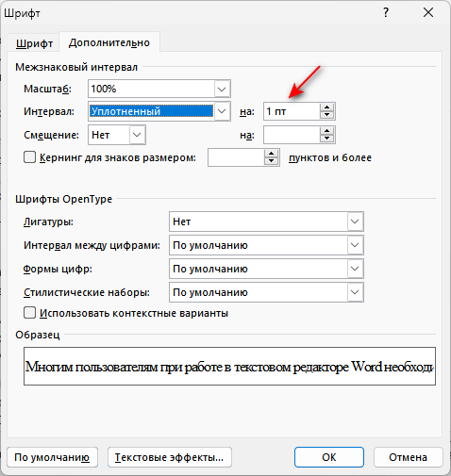This screenshot has height=476, width=451.
Task: Increase the Интервал spacing value
Action: (327, 107)
